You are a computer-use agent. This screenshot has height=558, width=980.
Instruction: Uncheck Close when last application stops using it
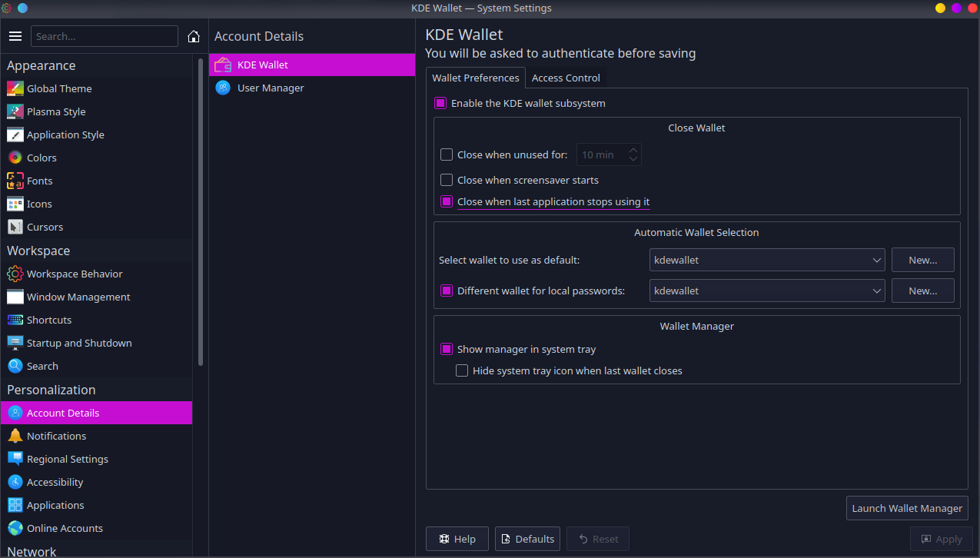447,201
